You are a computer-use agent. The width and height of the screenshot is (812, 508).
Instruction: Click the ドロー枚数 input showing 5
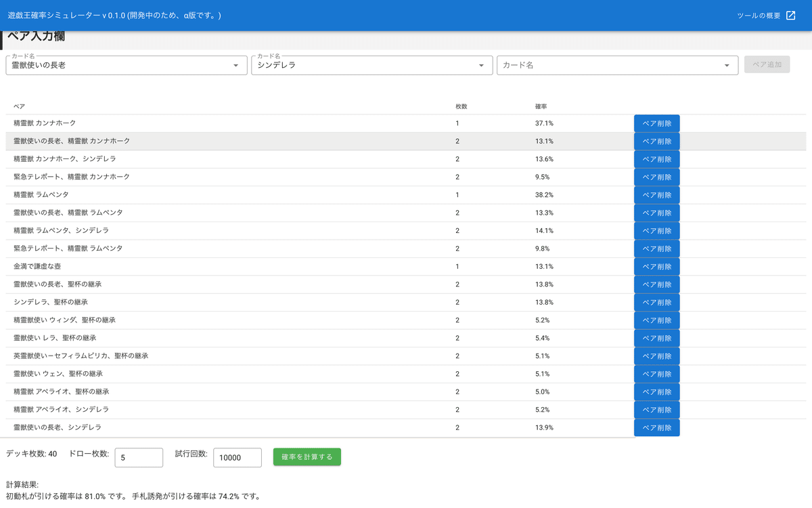click(139, 458)
